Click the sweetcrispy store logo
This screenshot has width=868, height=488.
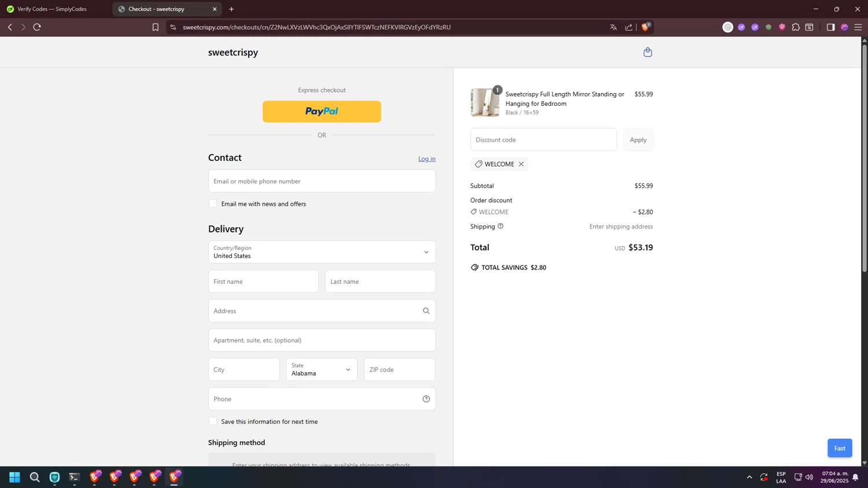(x=233, y=52)
